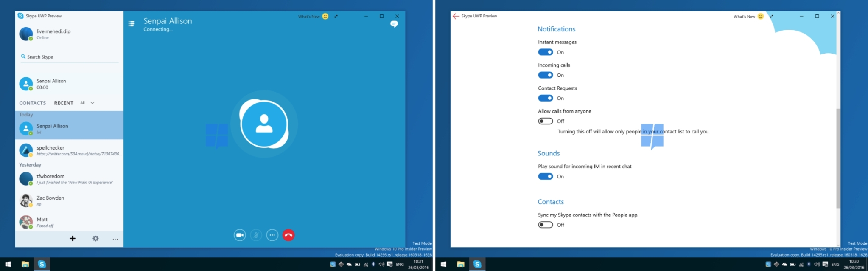Toggle the contact list panel icon
This screenshot has height=271, width=868.
pyautogui.click(x=132, y=24)
